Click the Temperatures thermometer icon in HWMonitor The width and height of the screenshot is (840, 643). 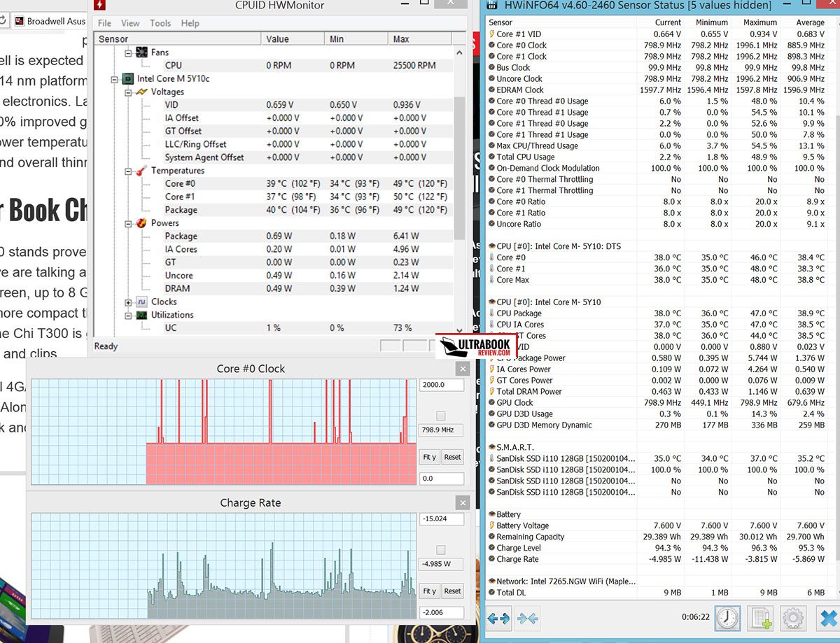tap(141, 171)
